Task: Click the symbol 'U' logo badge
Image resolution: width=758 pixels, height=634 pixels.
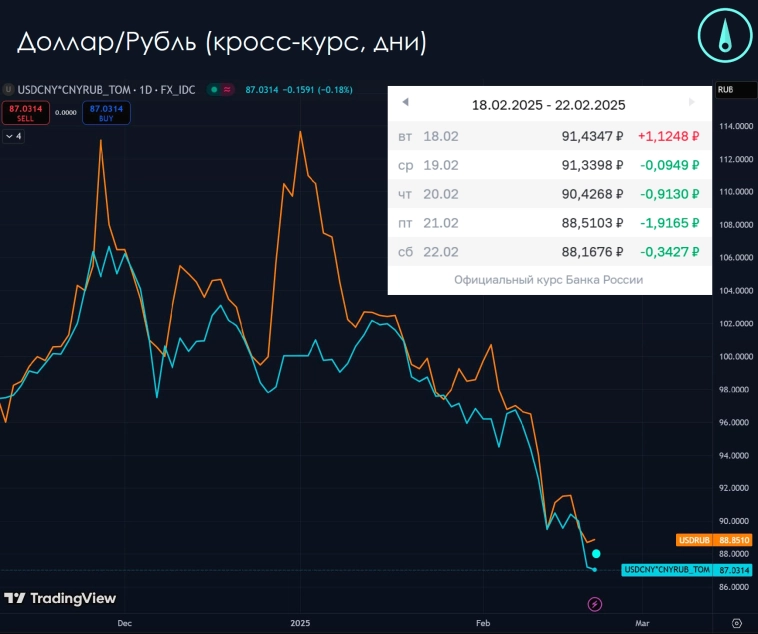Action: pyautogui.click(x=8, y=89)
